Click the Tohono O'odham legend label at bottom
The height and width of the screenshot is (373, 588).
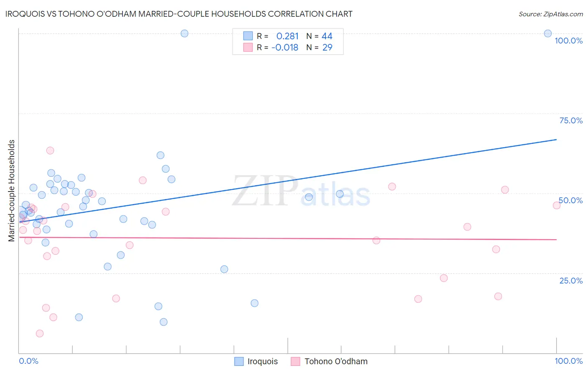click(x=336, y=361)
